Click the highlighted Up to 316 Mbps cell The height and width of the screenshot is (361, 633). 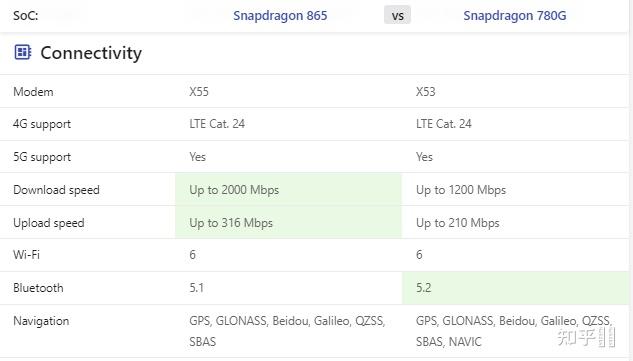click(x=288, y=222)
